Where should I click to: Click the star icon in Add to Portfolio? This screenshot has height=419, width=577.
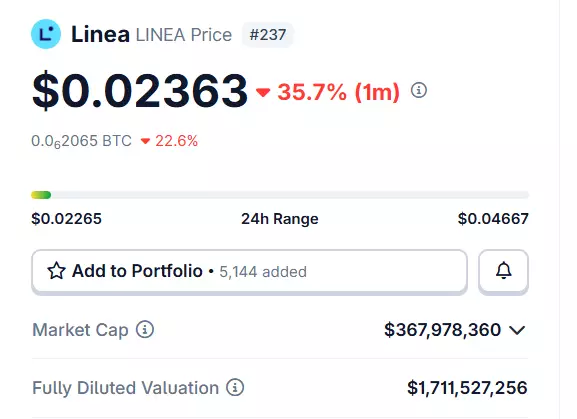[x=56, y=271]
